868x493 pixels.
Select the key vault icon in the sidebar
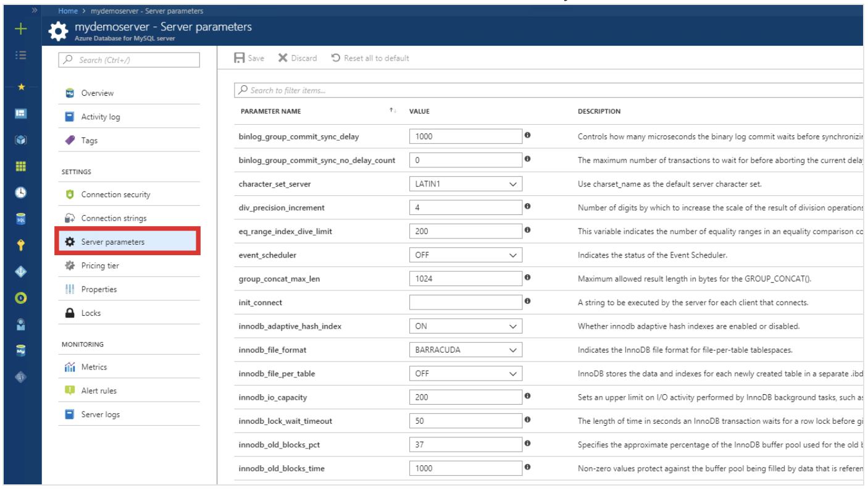point(20,245)
